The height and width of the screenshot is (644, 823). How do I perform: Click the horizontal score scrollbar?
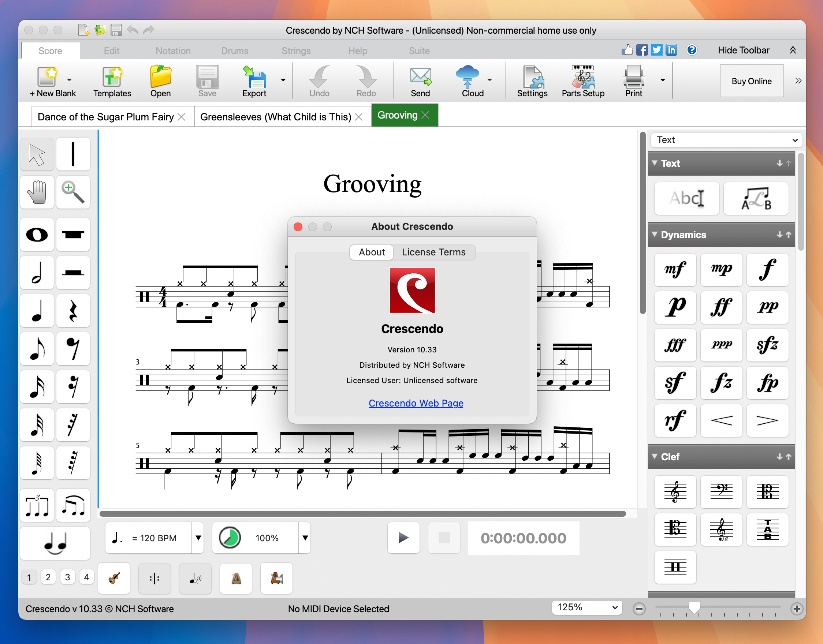(362, 513)
